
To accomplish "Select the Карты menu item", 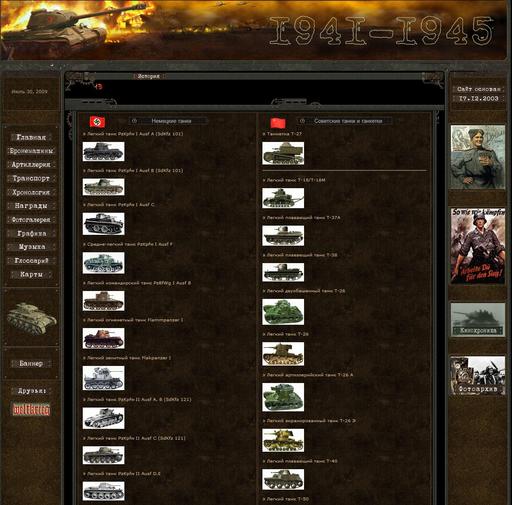I will [31, 274].
